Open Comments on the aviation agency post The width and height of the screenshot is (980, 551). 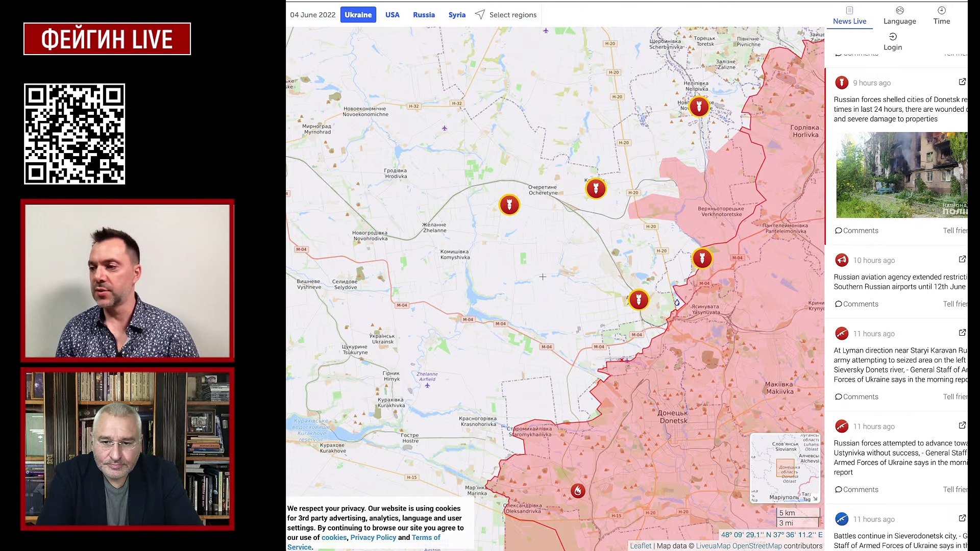tap(856, 304)
